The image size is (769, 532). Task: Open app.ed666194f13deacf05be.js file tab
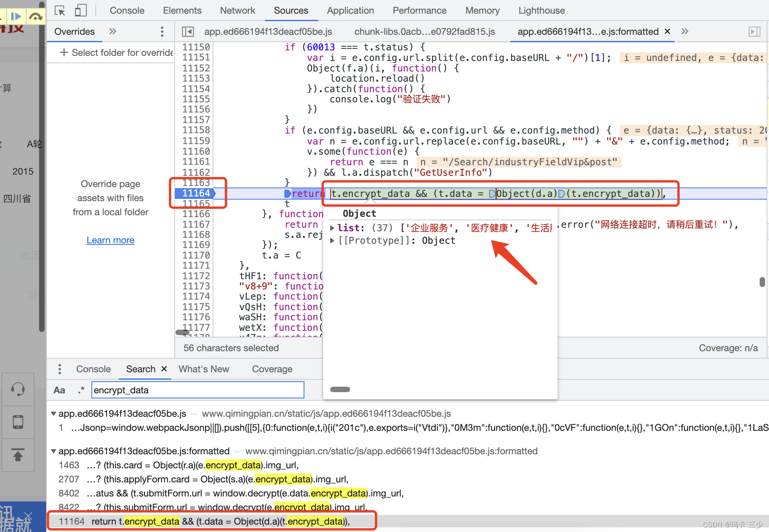[x=268, y=32]
